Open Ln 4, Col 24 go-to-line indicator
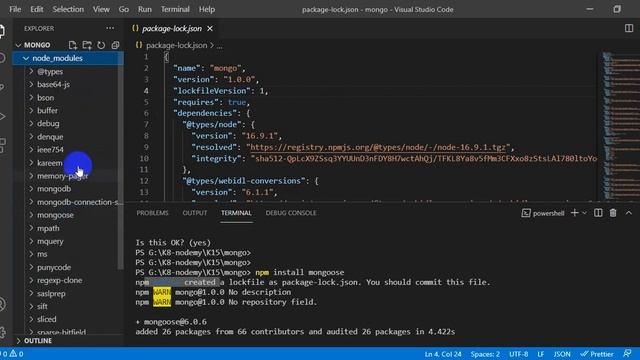This screenshot has width=640, height=360. (443, 354)
